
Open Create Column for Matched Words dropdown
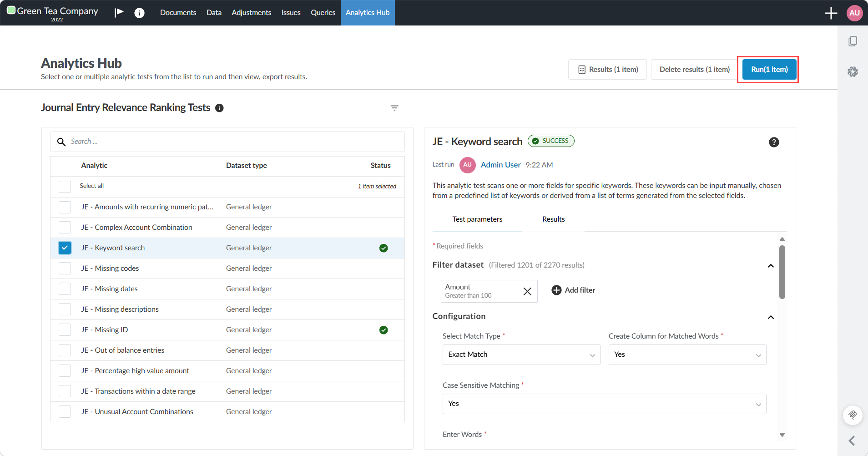[x=687, y=355]
